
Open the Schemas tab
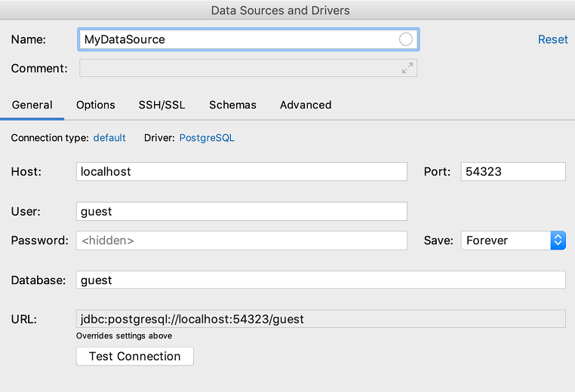[x=232, y=105]
